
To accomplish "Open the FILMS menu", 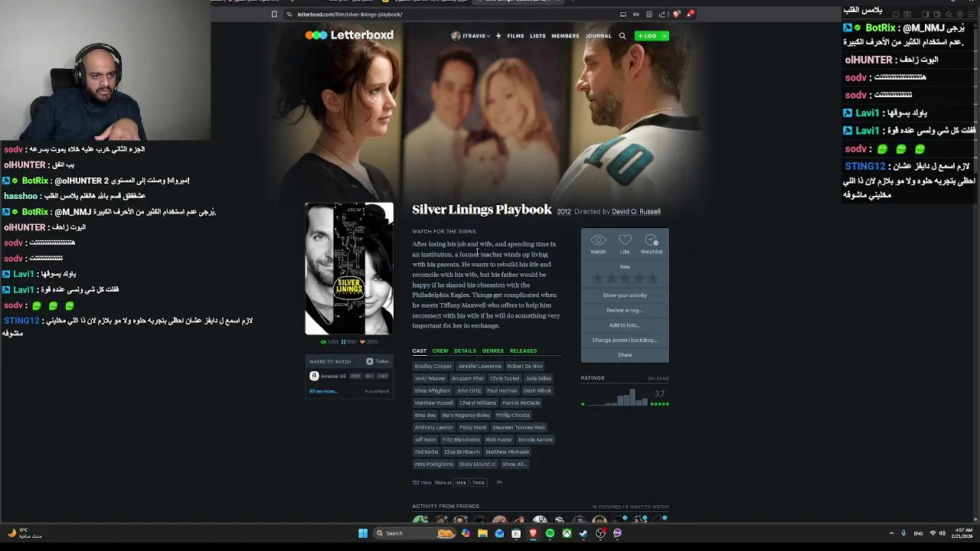I will pyautogui.click(x=515, y=36).
